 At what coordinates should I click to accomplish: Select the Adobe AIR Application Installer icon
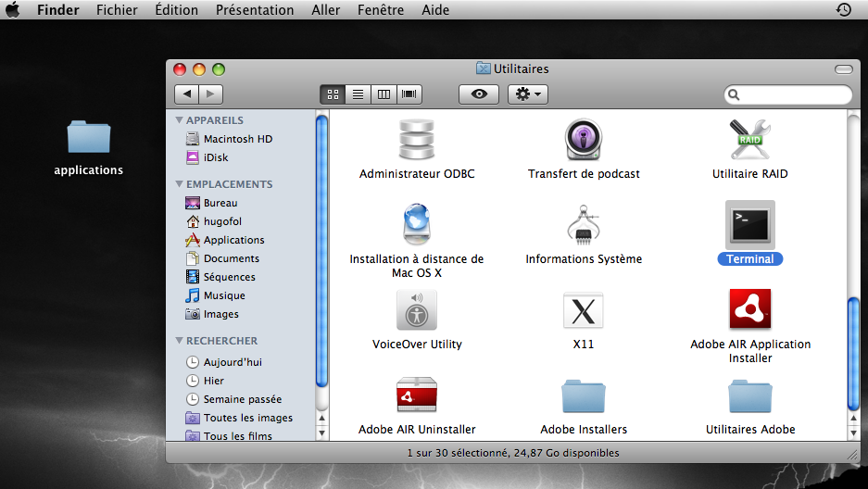tap(750, 309)
